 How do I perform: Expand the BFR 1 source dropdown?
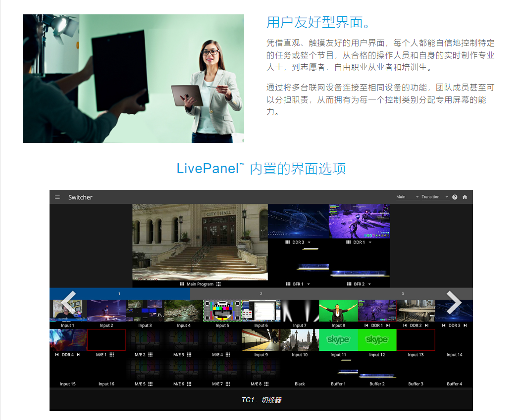point(309,284)
